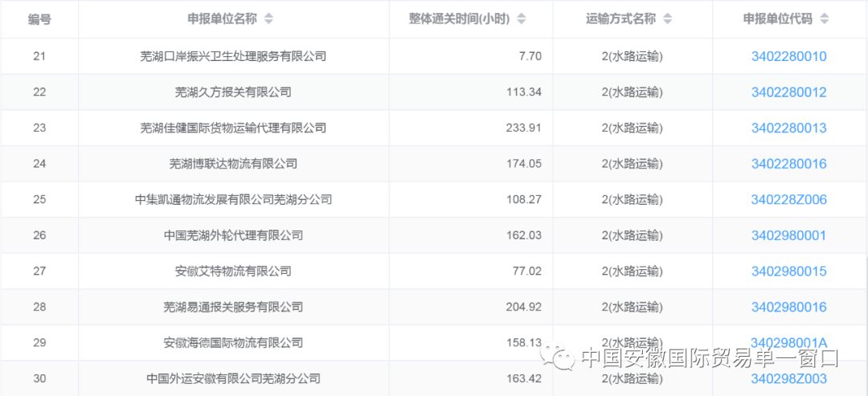Click row number 22
868x396 pixels.
39,92
